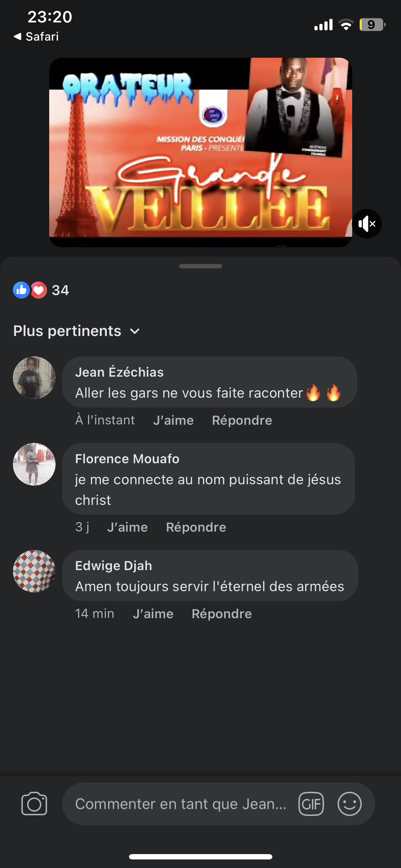Screen dimensions: 401x868
Task: Open Edwige Djah's avatar
Action: [34, 571]
